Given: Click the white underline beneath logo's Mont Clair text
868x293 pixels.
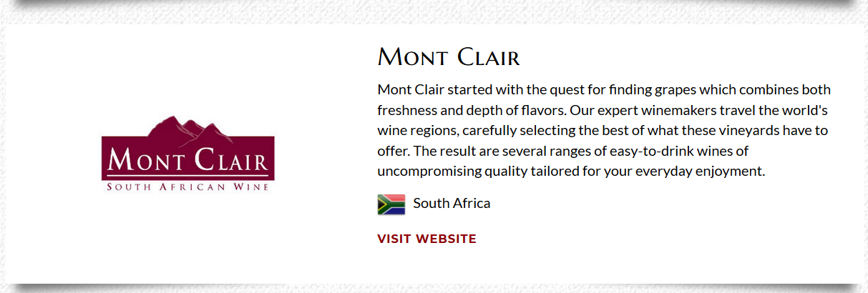Looking at the screenshot, I should 188,176.
